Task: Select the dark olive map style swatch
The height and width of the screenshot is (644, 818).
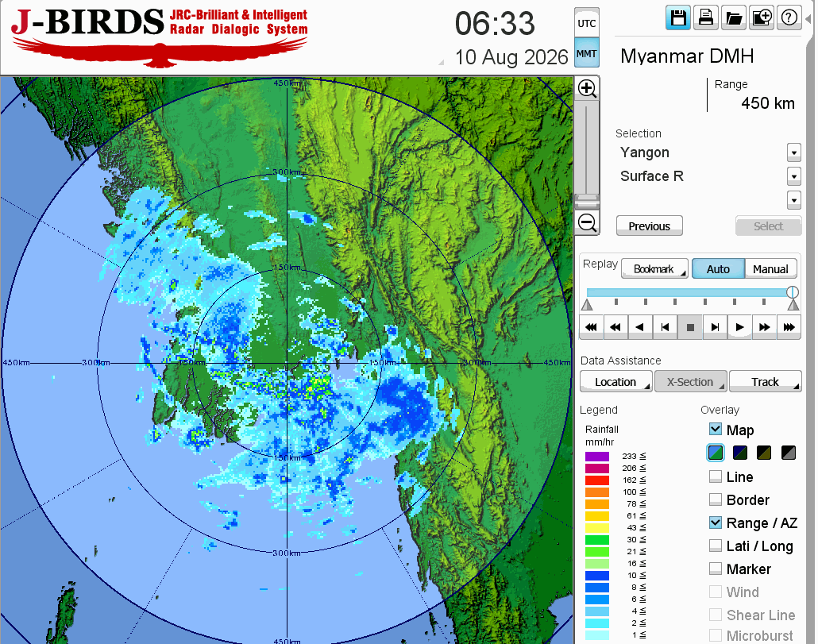Action: [x=764, y=453]
